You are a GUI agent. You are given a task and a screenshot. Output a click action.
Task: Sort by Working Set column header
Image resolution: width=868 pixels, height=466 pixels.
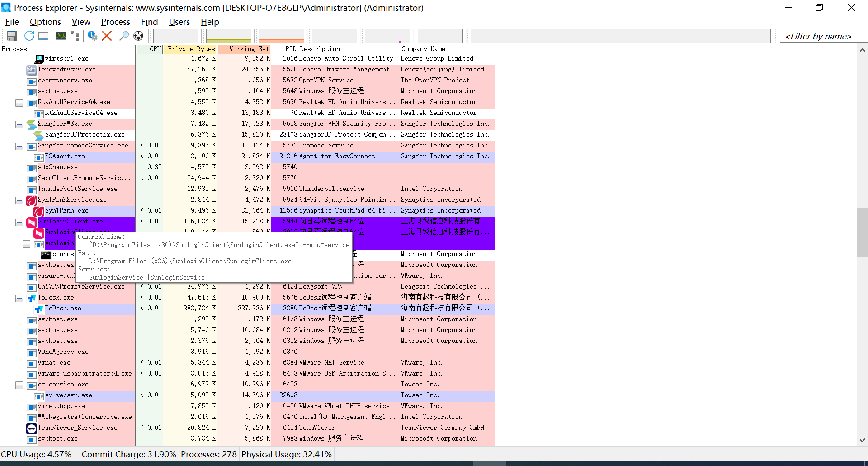(245, 49)
